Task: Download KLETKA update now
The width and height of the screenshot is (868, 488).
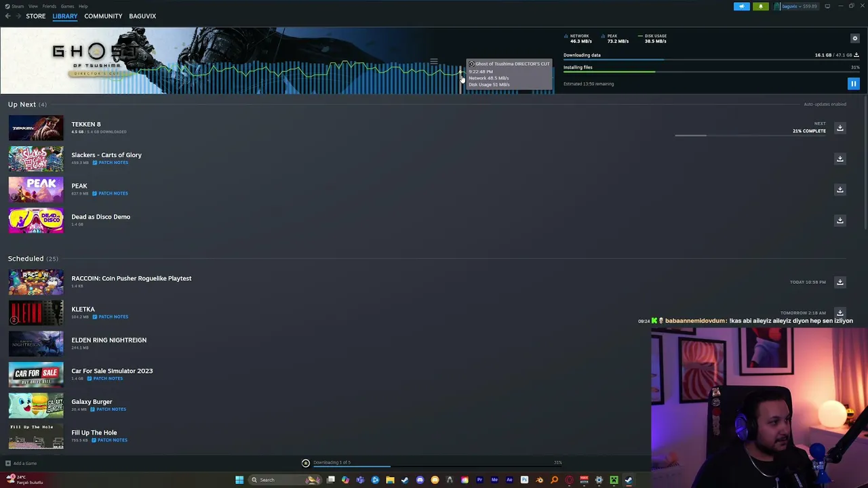Action: [840, 312]
